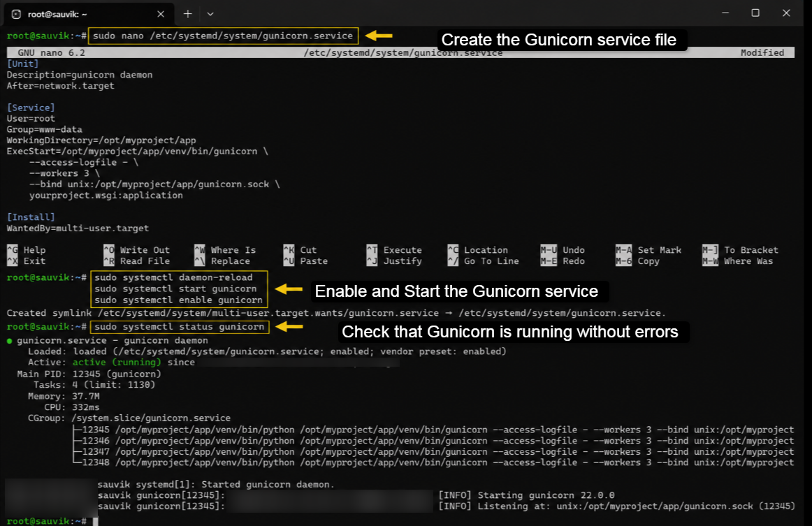Click the systemctl daemon-reload command
Viewport: 812px width, 526px height.
pyautogui.click(x=173, y=277)
